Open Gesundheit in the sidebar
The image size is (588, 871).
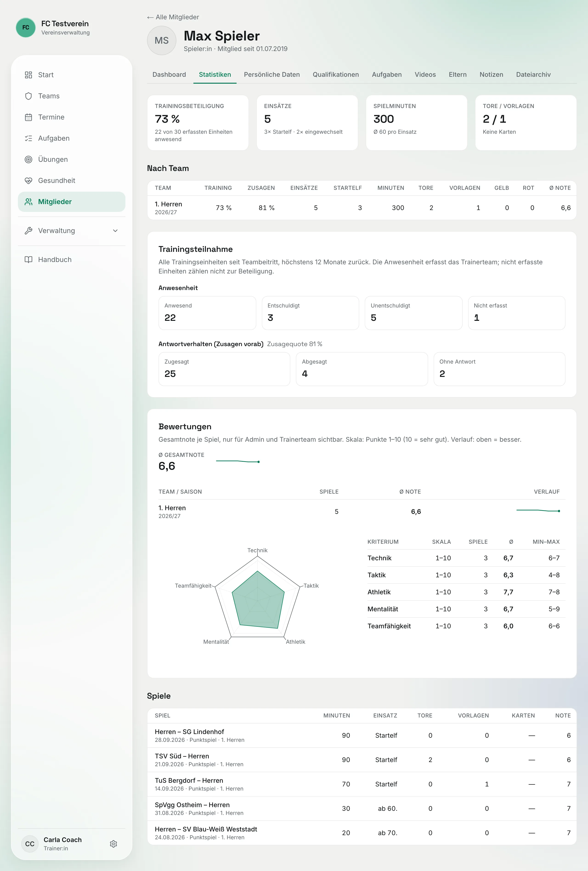click(71, 181)
